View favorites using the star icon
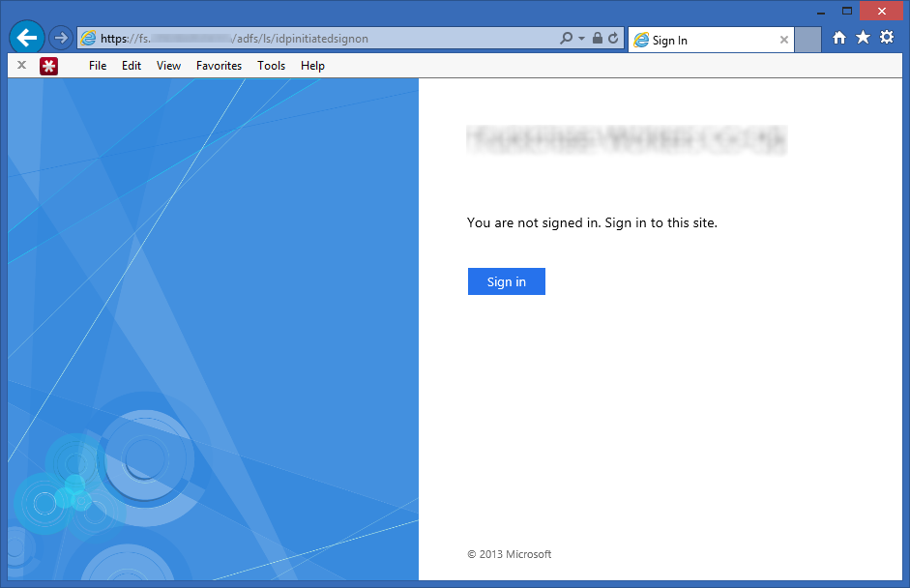 pyautogui.click(x=863, y=38)
